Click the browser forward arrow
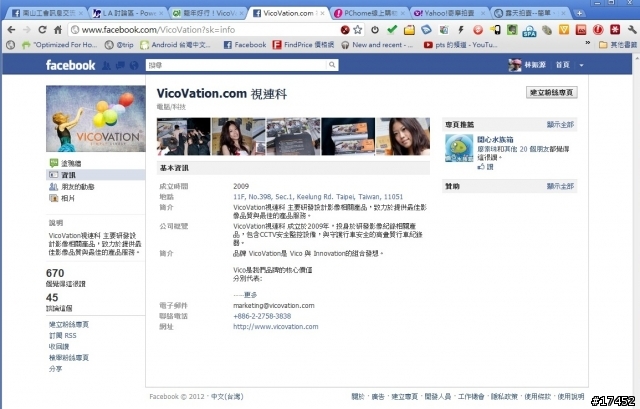Image resolution: width=640 pixels, height=409 pixels. click(27, 30)
